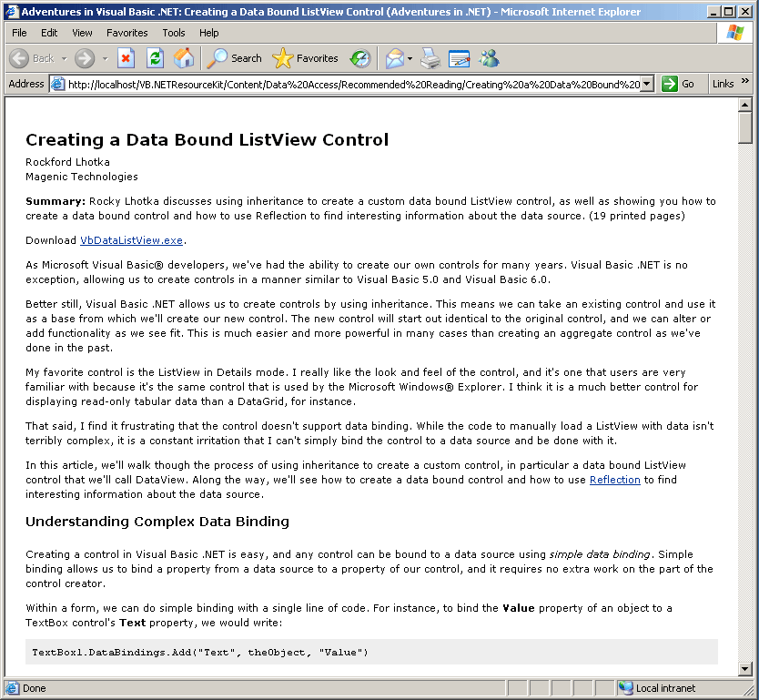The image size is (759, 700).
Task: Click inside the Address URL field
Action: pyautogui.click(x=354, y=85)
